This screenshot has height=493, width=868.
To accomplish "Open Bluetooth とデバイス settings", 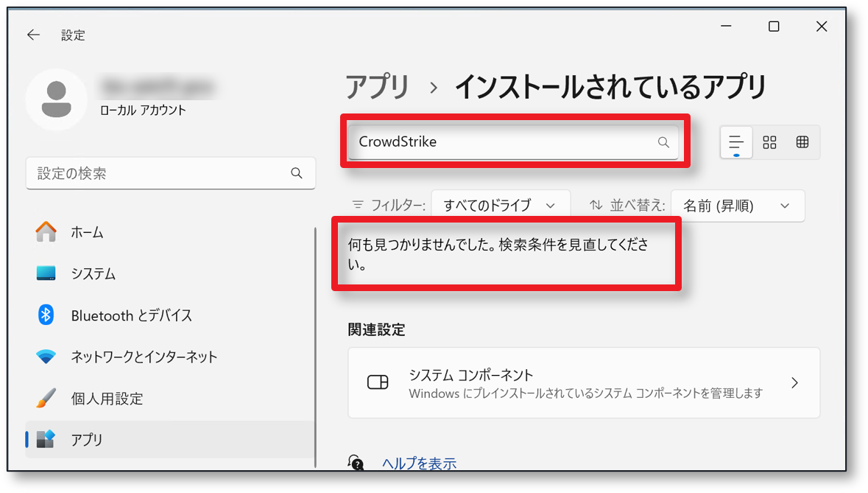I will pyautogui.click(x=169, y=315).
